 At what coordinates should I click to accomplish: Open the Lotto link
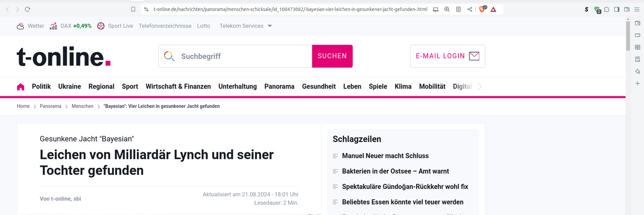tap(204, 26)
